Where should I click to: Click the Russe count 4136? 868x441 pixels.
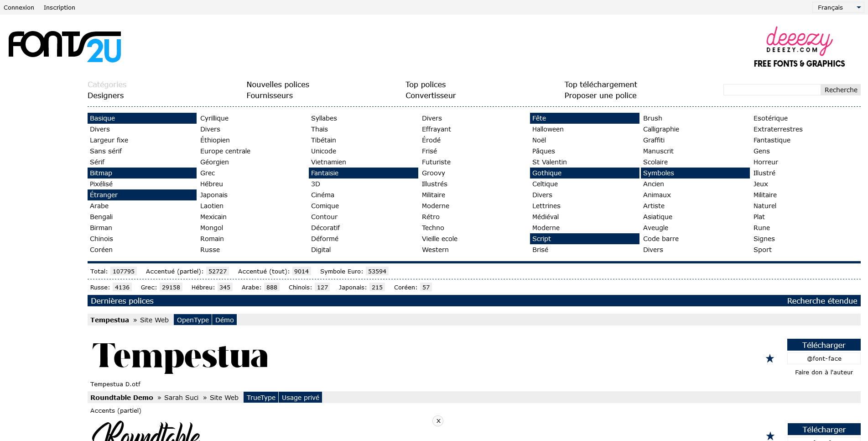(x=122, y=287)
